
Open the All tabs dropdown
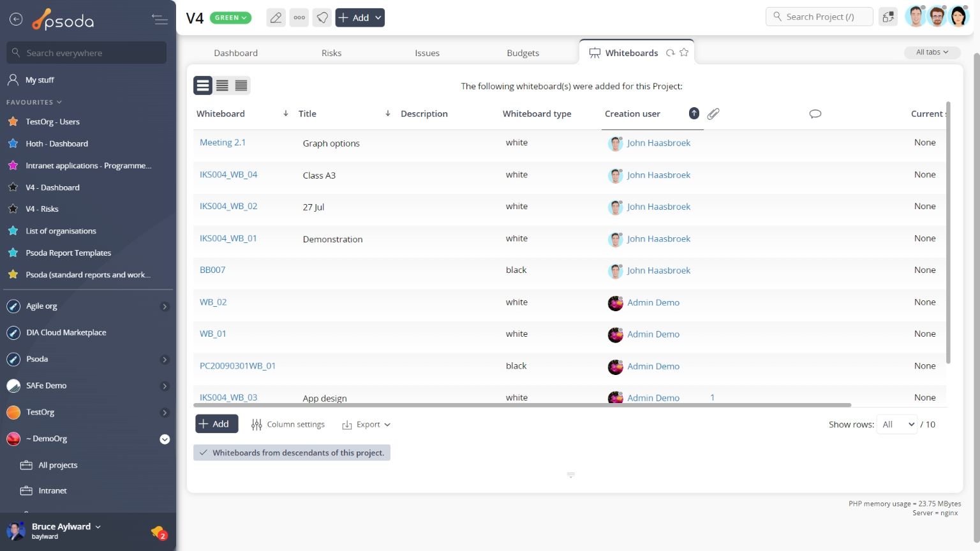(x=932, y=52)
